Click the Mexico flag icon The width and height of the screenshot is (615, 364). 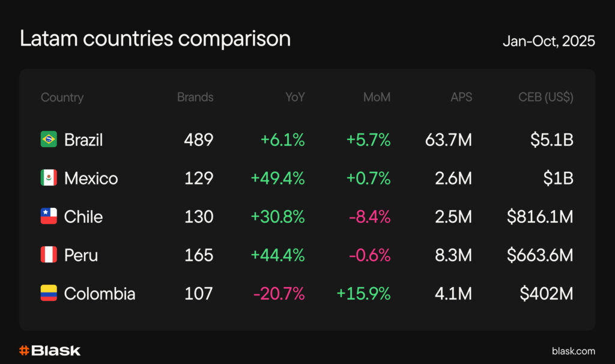pos(49,178)
